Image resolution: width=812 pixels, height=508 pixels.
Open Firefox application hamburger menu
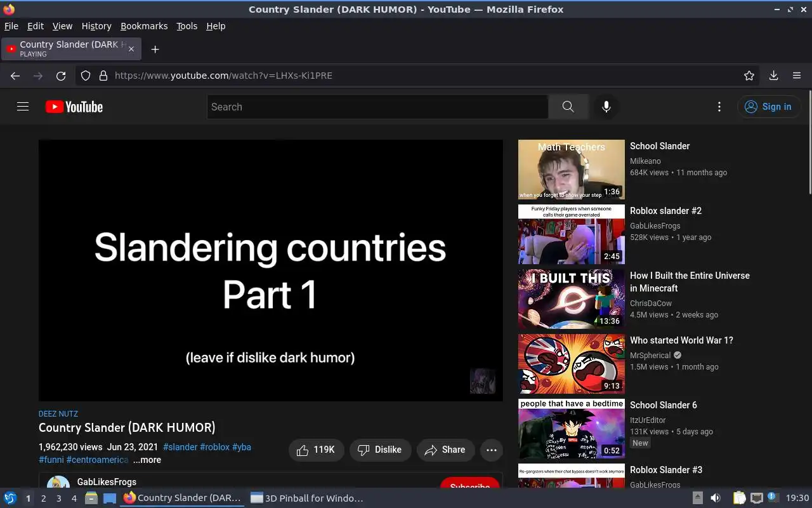pyautogui.click(x=797, y=76)
